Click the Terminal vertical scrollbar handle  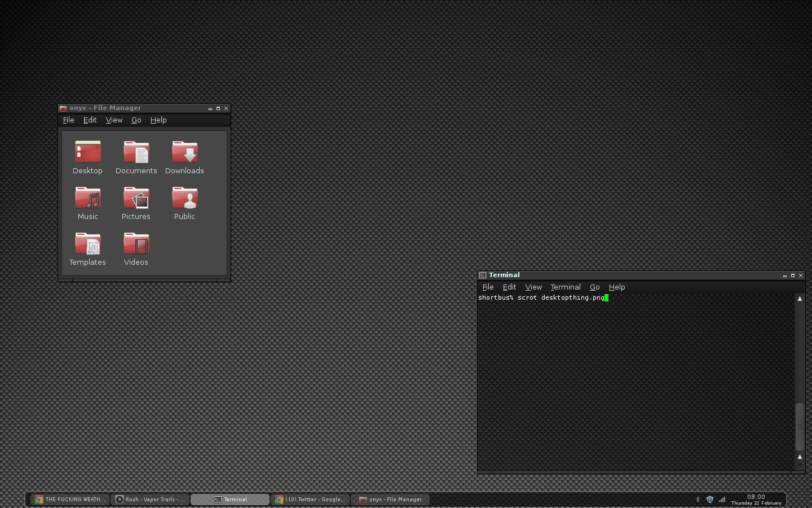coord(800,427)
